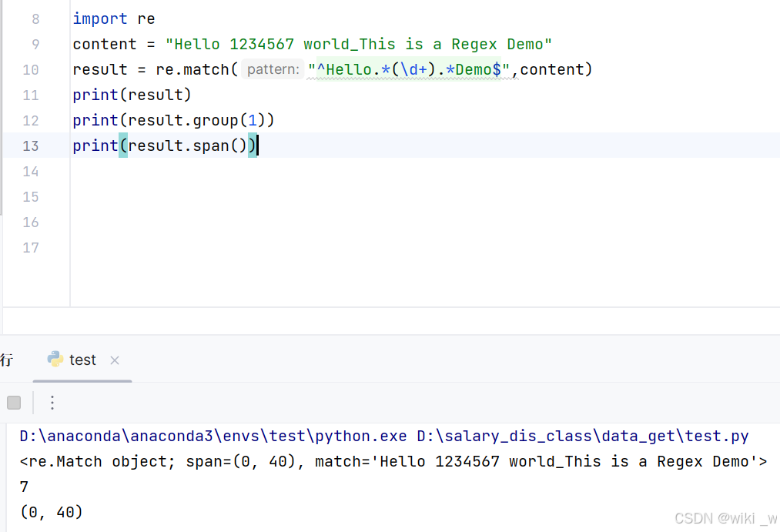This screenshot has width=780, height=532.
Task: Click 'result.span()' on line 13
Action: pyautogui.click(x=188, y=146)
